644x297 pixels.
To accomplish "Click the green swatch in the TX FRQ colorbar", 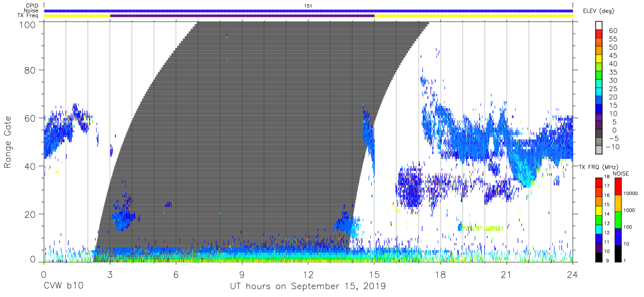I will [598, 219].
